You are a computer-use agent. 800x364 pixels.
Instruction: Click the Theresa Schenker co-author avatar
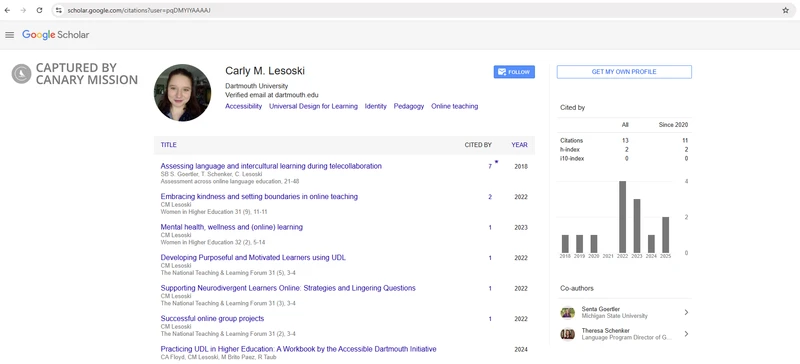567,334
